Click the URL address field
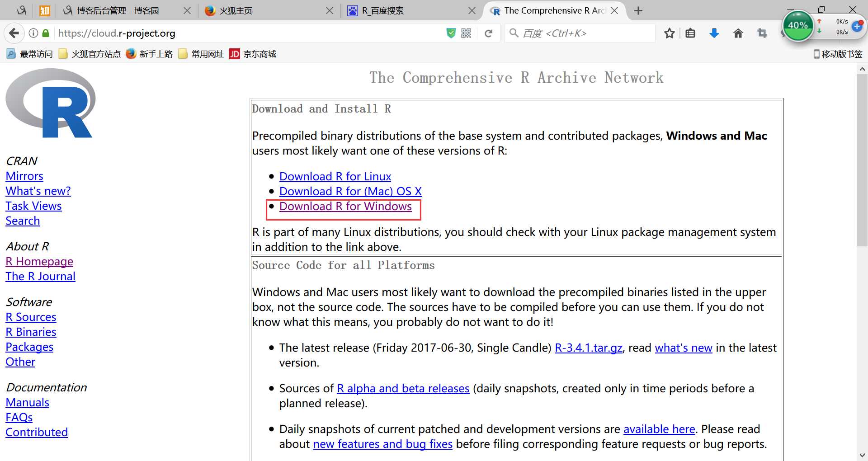This screenshot has width=868, height=461. [249, 33]
